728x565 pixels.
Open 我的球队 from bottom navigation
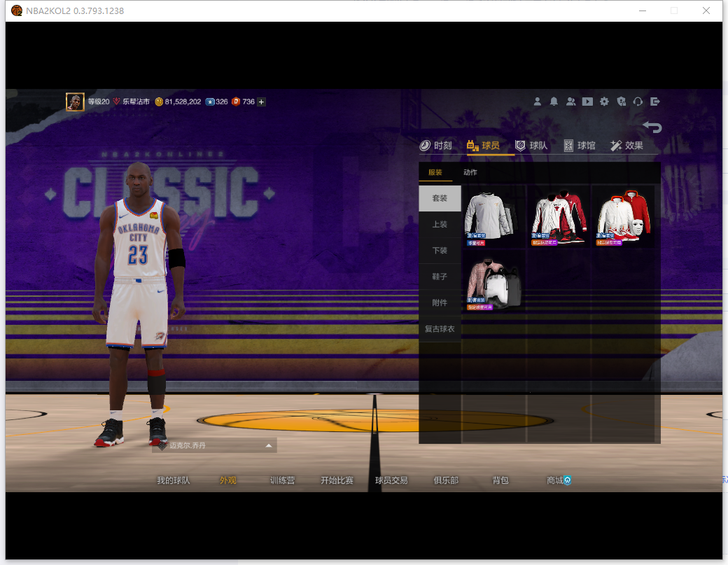tap(173, 480)
